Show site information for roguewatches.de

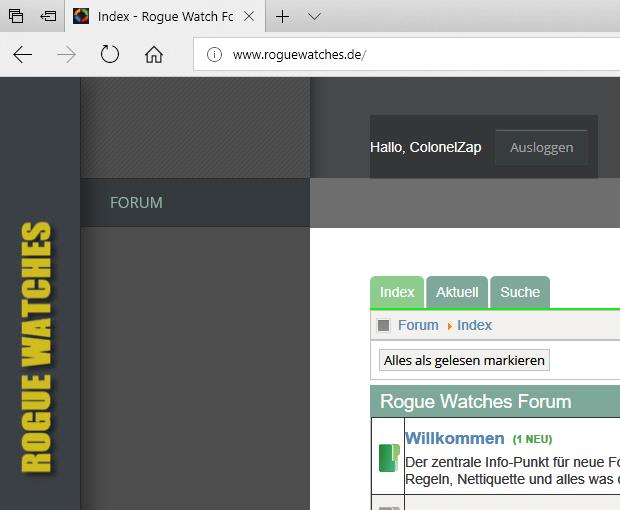(214, 55)
